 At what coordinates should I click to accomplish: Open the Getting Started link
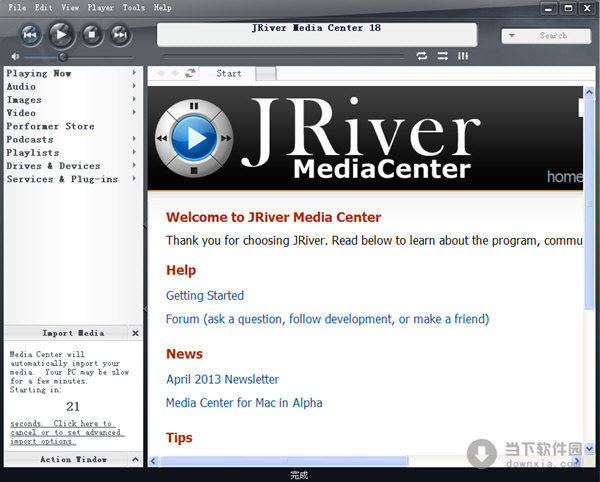click(x=205, y=295)
